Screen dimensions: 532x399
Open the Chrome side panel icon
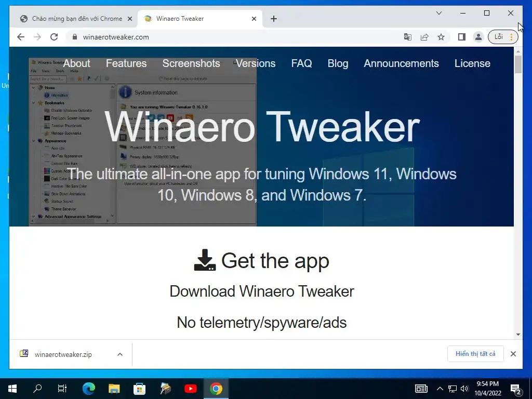coord(462,37)
